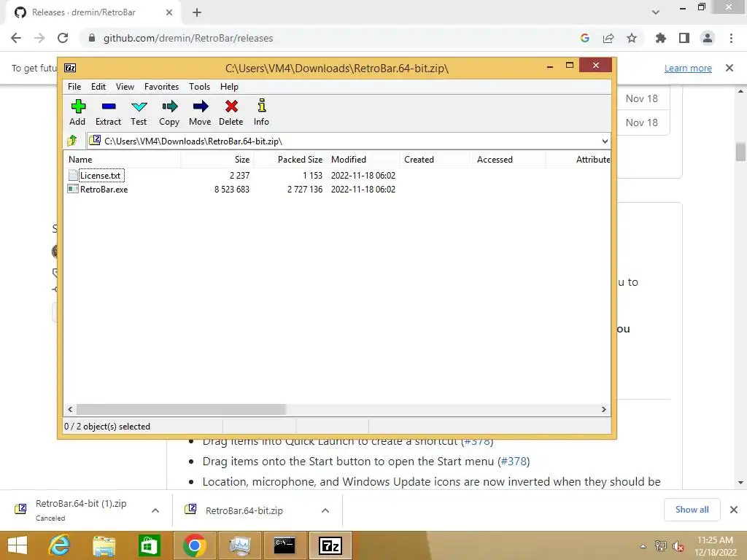Select the License.txt file name
This screenshot has width=747, height=560.
point(101,175)
